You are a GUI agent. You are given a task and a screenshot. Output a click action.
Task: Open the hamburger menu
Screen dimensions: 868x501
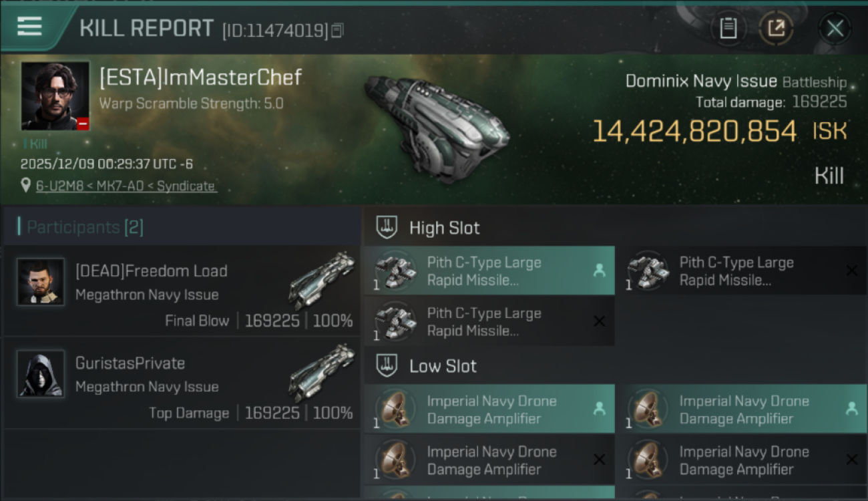[30, 27]
